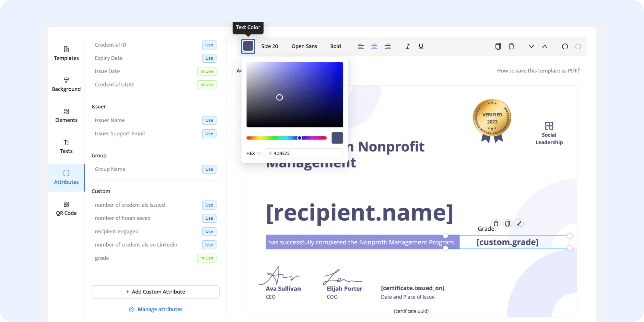Select the Grade: label on canvas
Viewport: 644px width, 322px height.
click(486, 228)
